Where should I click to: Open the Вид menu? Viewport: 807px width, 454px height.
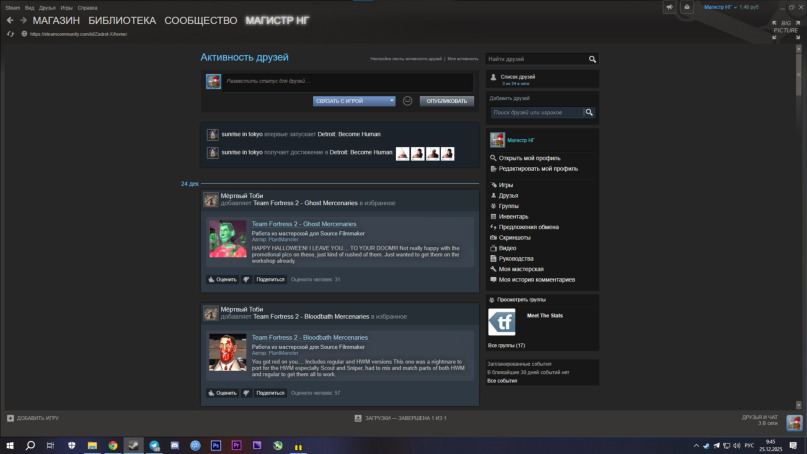(29, 8)
